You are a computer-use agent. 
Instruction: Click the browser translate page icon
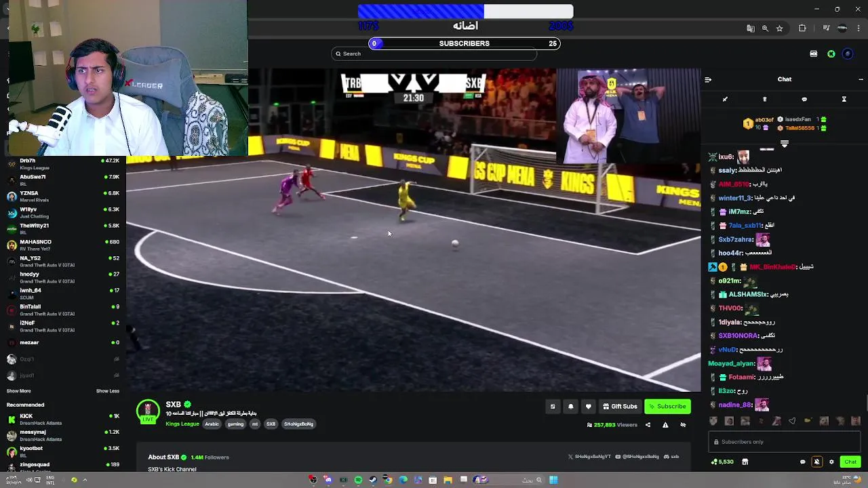(x=751, y=28)
